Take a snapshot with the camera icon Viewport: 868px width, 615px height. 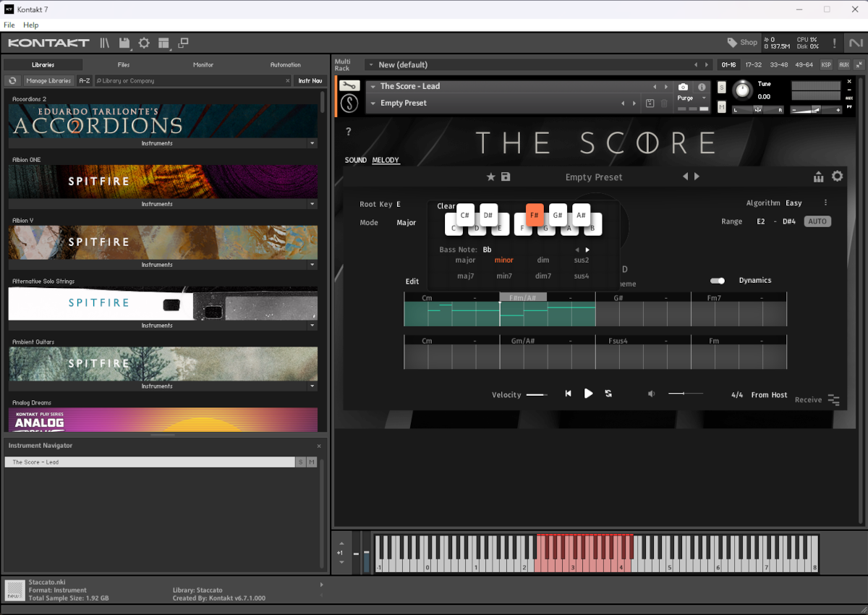684,87
